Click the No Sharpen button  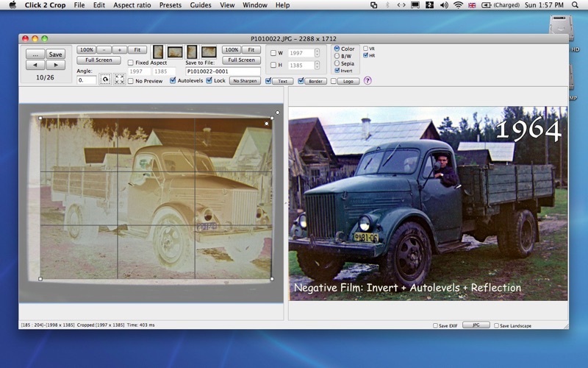[x=245, y=81]
